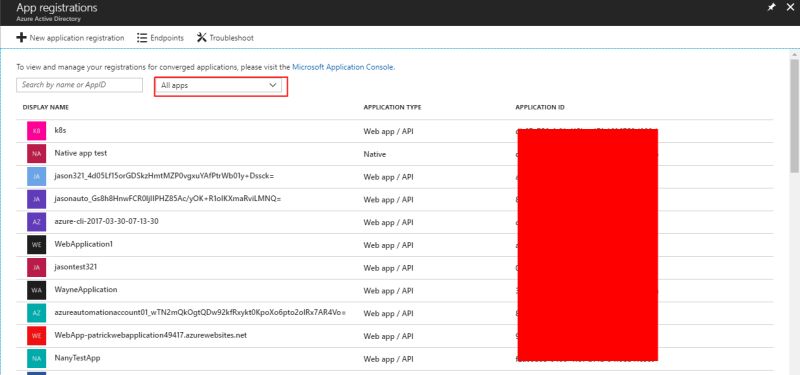Sort by the DISPLAY NAME column header
Viewport: 800px width, 375px height.
click(x=46, y=108)
